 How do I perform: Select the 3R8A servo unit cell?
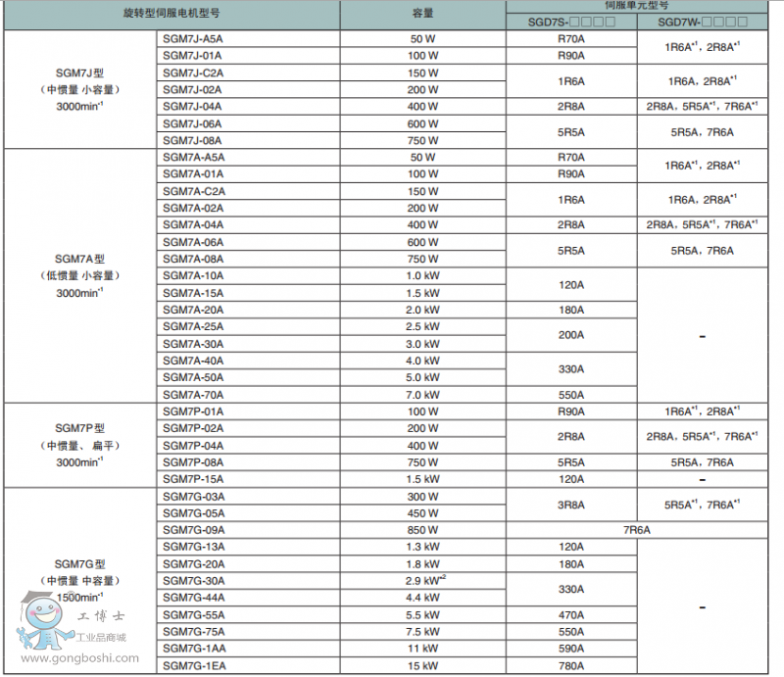(570, 505)
